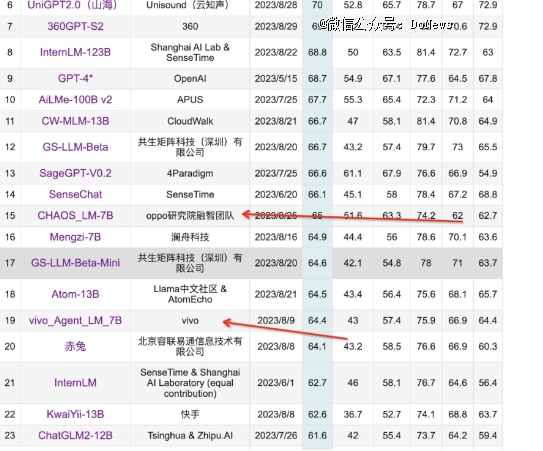Open the KwaiYii-13B model link
The width and height of the screenshot is (543, 451).
pyautogui.click(x=75, y=414)
